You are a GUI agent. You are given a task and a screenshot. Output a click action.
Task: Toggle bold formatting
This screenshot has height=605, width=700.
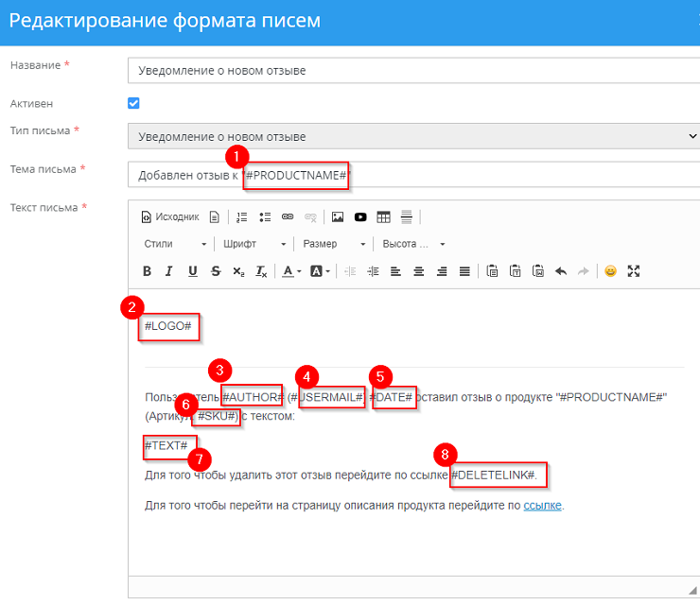pos(147,271)
